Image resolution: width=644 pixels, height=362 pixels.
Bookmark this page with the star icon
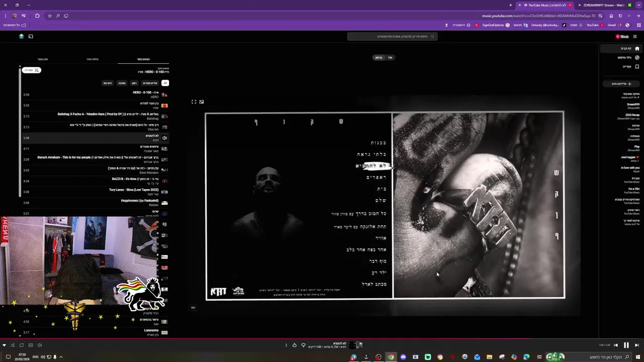(49, 16)
